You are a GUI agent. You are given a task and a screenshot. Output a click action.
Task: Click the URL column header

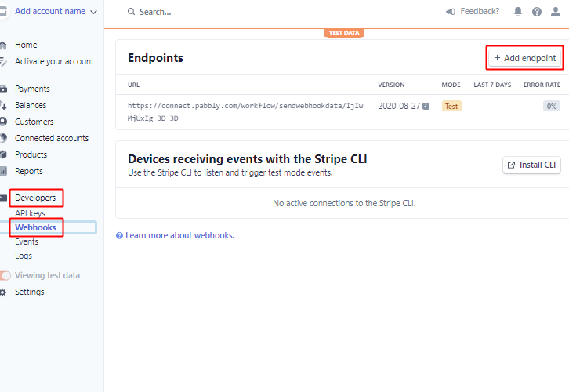133,85
